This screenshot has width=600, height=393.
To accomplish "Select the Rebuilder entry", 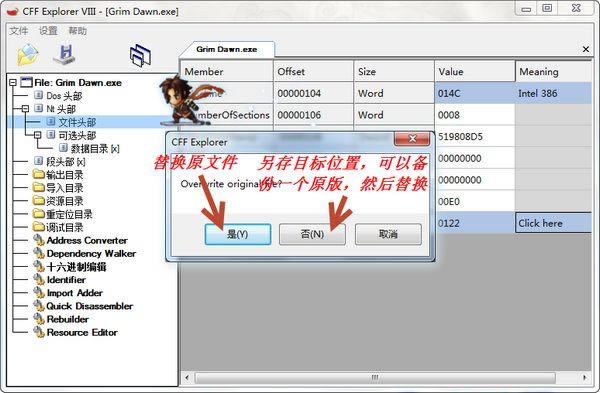I will pos(68,319).
